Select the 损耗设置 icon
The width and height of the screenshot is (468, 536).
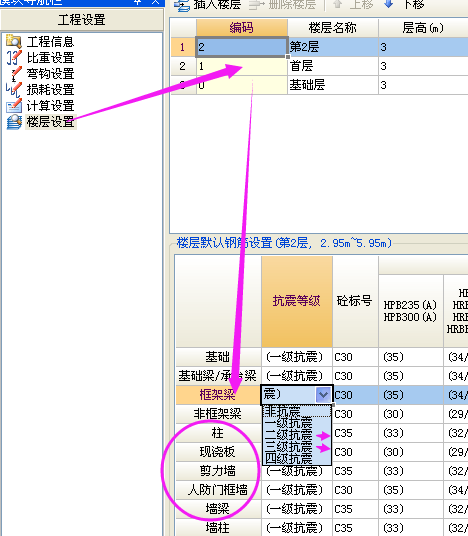pyautogui.click(x=14, y=90)
